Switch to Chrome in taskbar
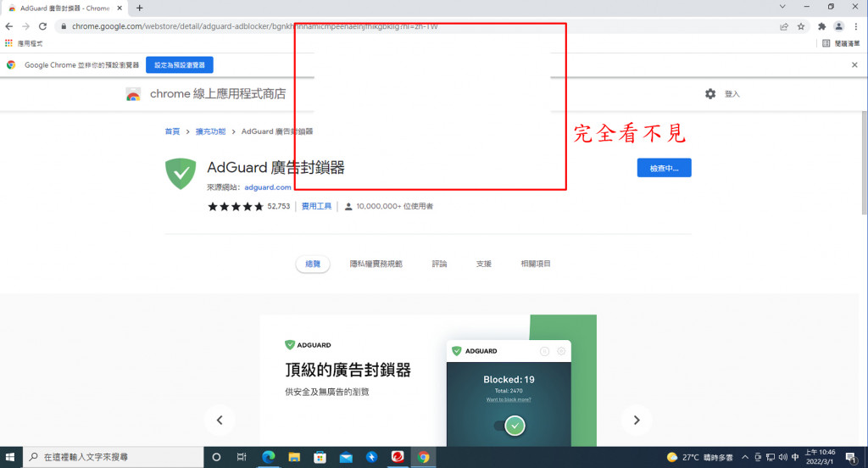The height and width of the screenshot is (468, 868). (424, 457)
